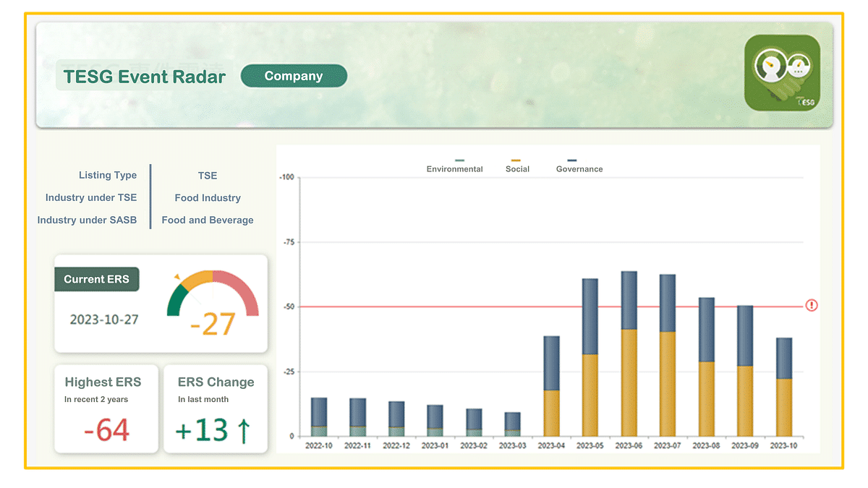Toggle the Social legend series

point(516,168)
